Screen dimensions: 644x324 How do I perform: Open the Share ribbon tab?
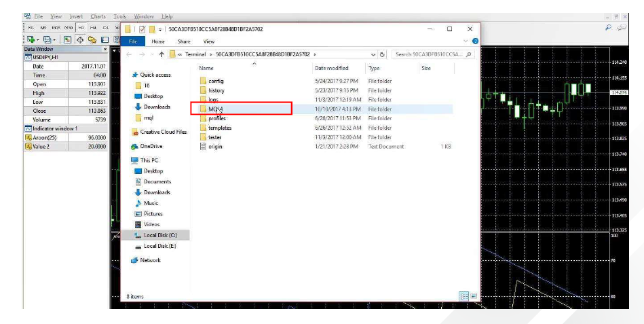(x=184, y=41)
